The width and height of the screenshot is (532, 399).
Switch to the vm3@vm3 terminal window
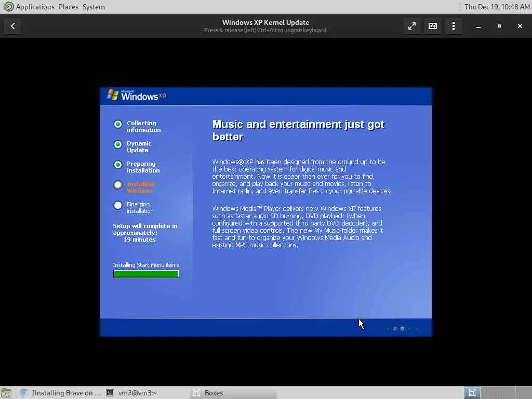point(131,393)
